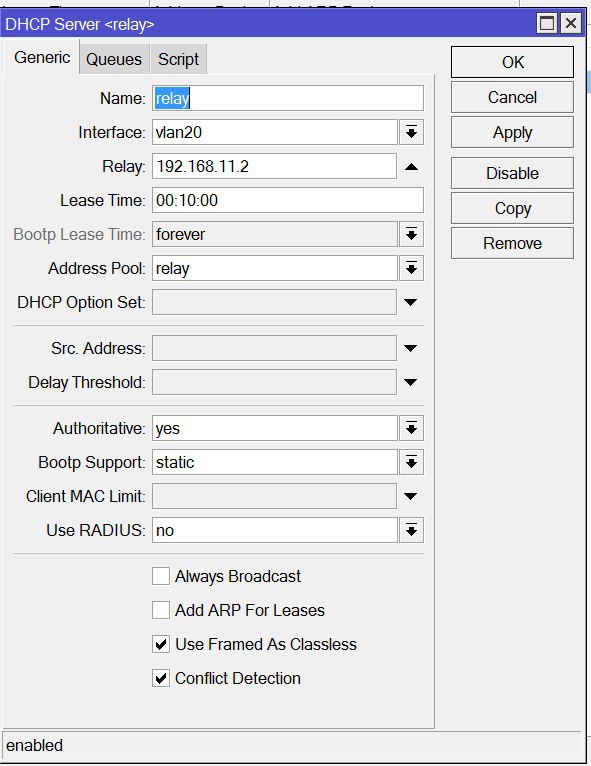
Task: Collapse the Relay field with up arrow
Action: click(x=411, y=167)
